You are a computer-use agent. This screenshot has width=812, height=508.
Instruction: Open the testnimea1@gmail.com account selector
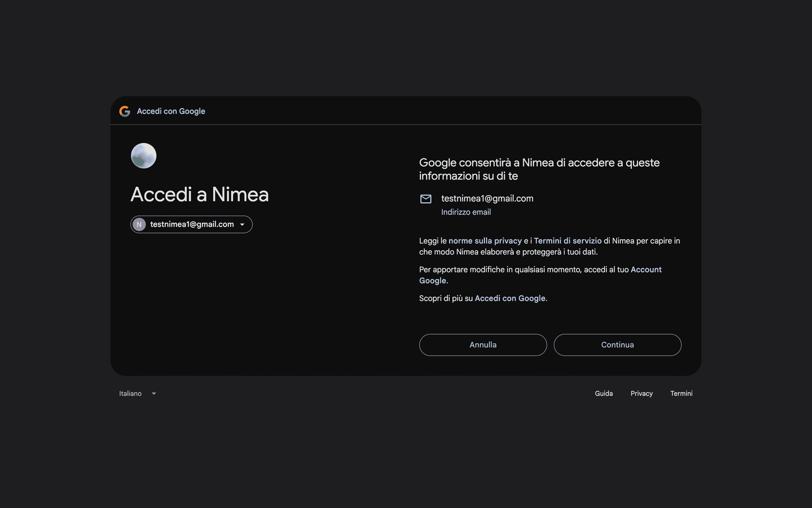tap(191, 224)
